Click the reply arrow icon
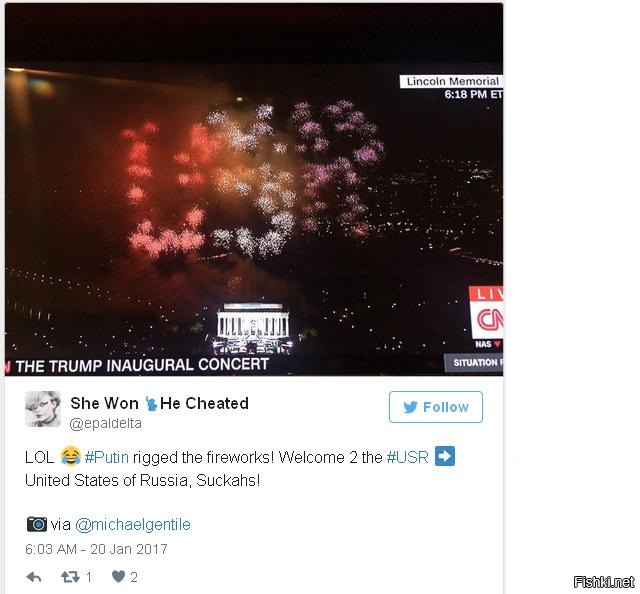640x594 pixels. tap(34, 577)
